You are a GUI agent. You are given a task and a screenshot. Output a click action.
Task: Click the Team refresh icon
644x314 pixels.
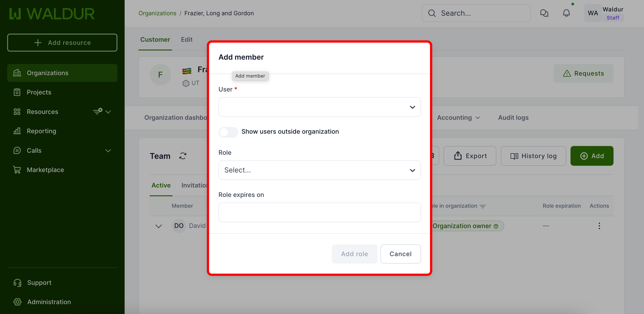[x=183, y=156]
